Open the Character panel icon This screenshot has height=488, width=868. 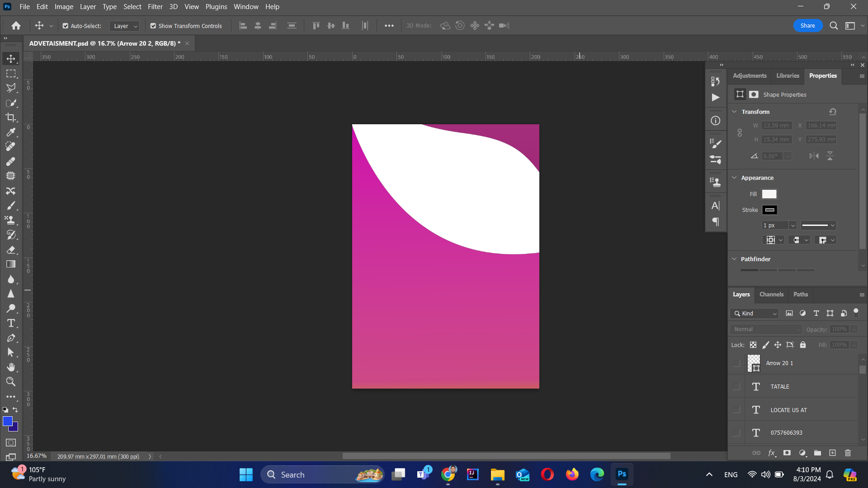[x=716, y=206]
